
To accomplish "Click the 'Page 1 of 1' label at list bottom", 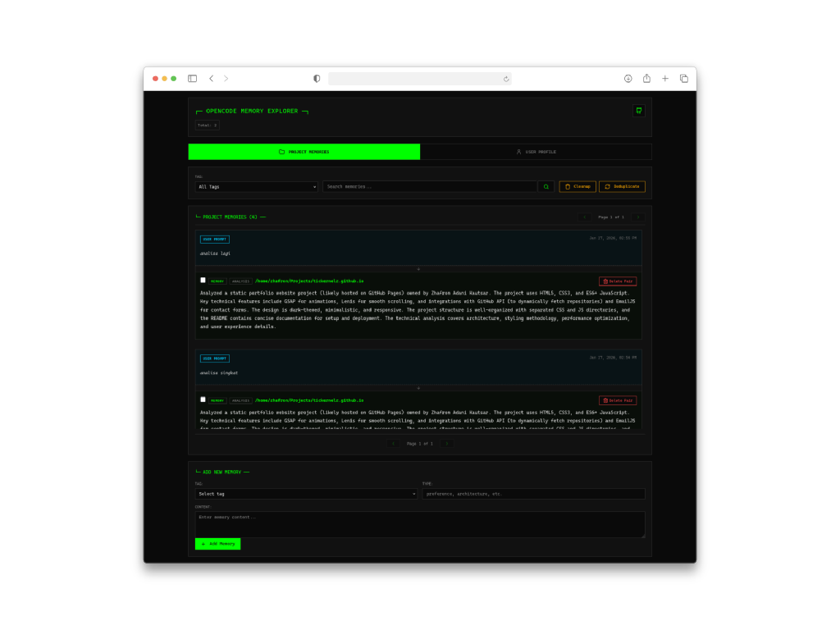I will click(x=420, y=444).
